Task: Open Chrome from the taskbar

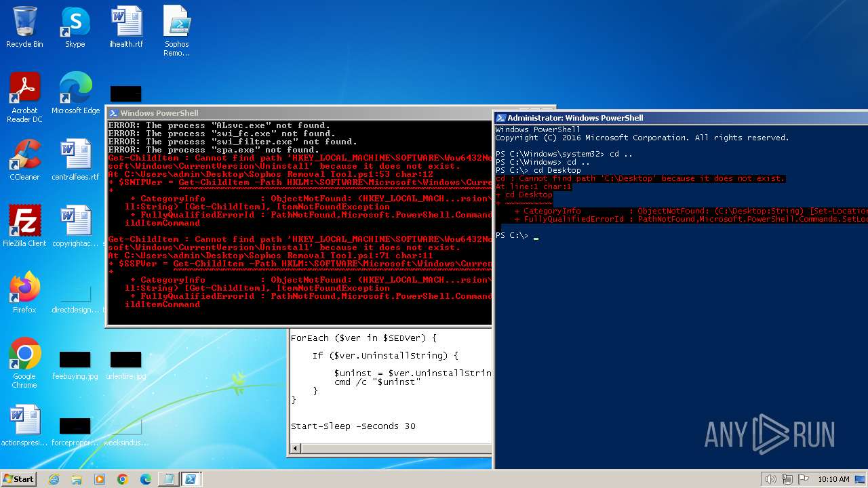Action: (123, 479)
